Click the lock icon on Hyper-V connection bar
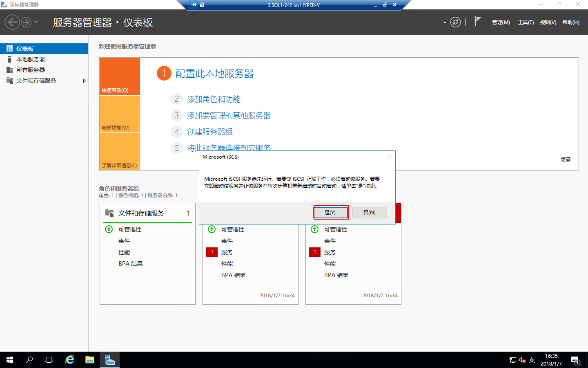This screenshot has height=368, width=588. (x=202, y=5)
